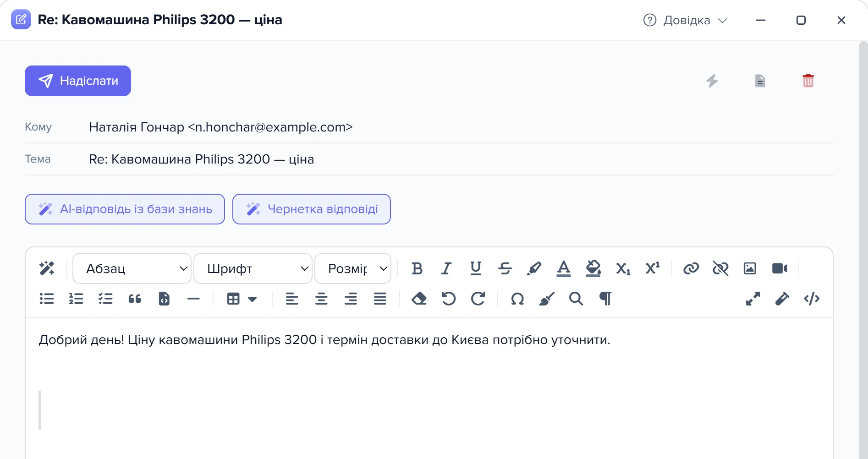868x459 pixels.
Task: Open the Шрифт font dropdown
Action: pyautogui.click(x=253, y=268)
